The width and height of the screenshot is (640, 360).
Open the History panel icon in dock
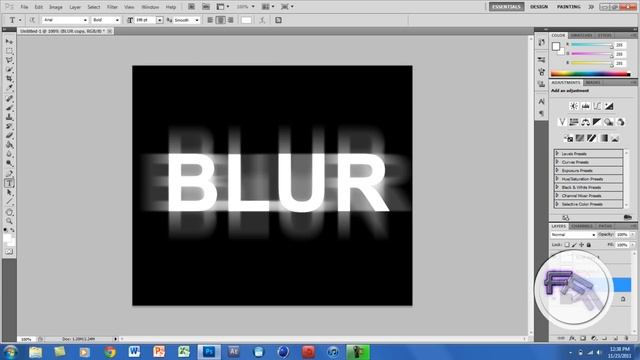click(x=541, y=43)
